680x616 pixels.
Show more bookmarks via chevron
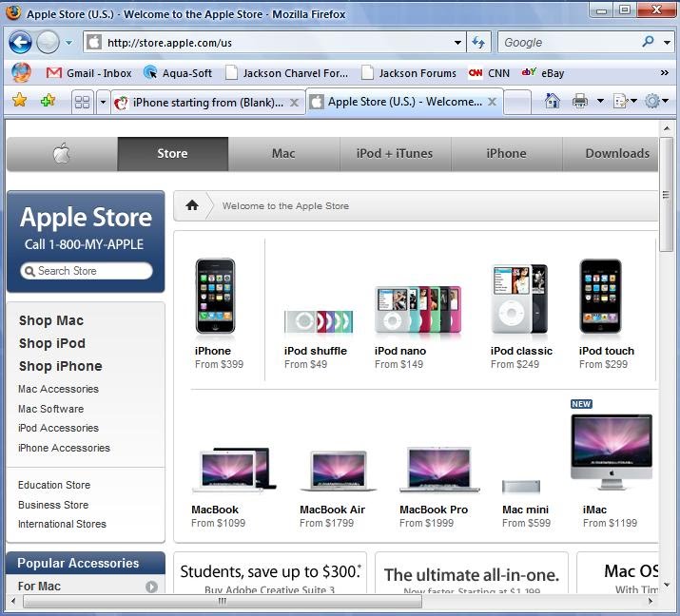tap(665, 73)
